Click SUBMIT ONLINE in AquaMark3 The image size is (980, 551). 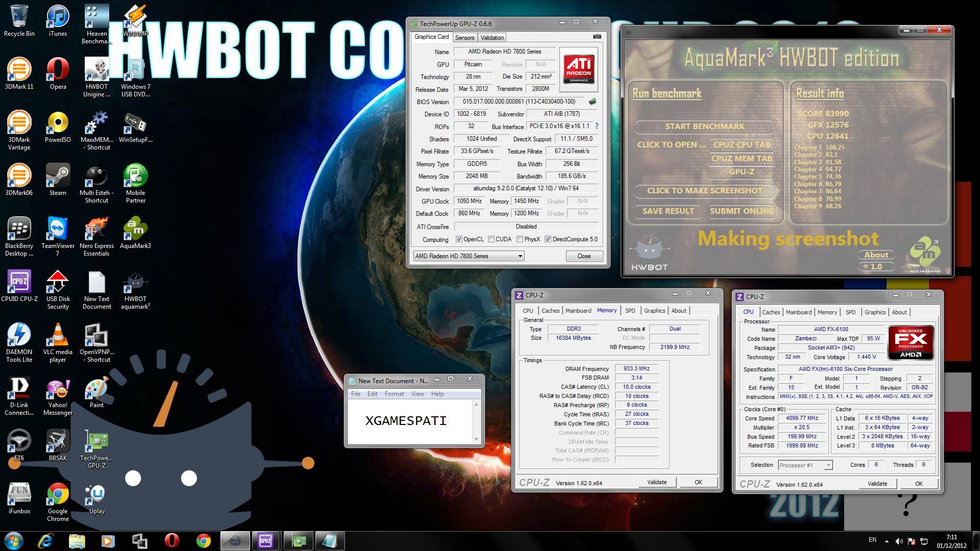click(x=742, y=211)
